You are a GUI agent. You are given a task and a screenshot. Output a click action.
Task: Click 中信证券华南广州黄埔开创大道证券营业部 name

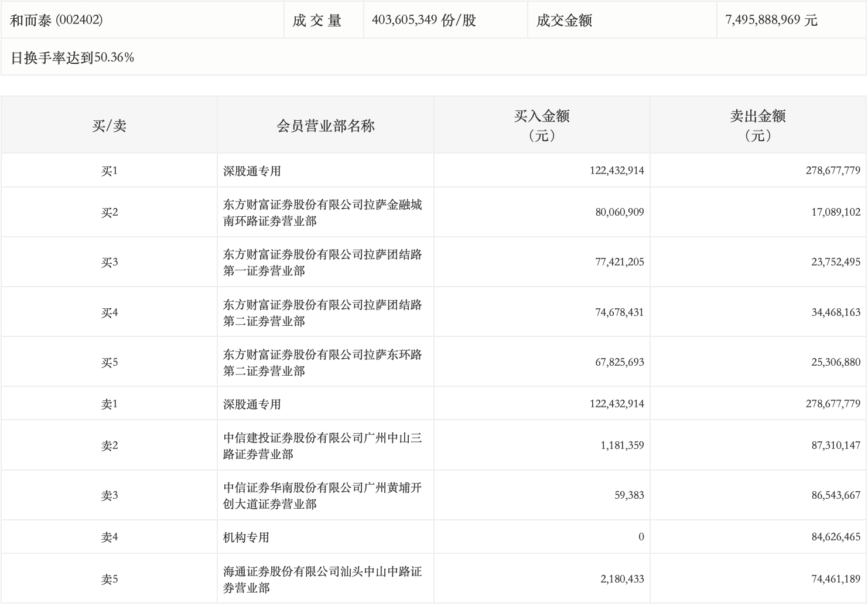pyautogui.click(x=323, y=496)
